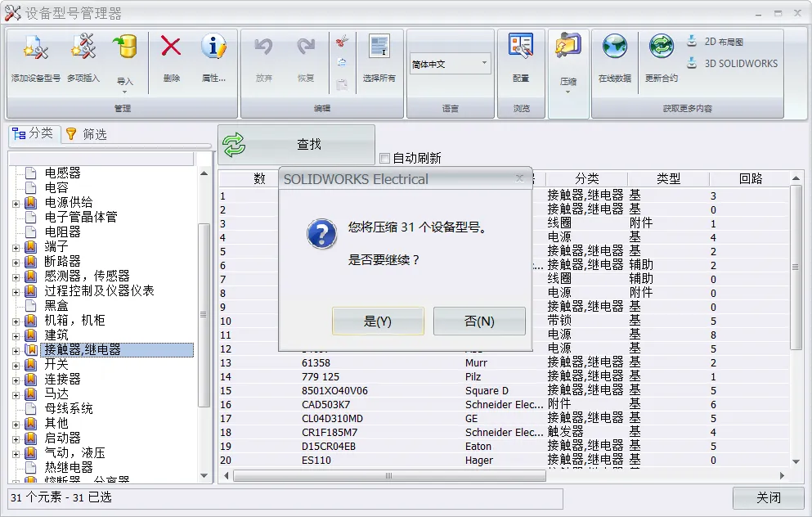Click the table's vertical scrollbar thumb
The image size is (812, 517).
click(796, 267)
